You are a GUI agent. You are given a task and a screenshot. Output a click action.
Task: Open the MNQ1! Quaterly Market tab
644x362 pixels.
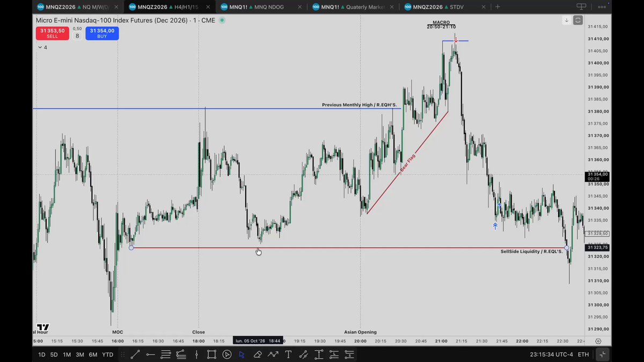pos(354,7)
